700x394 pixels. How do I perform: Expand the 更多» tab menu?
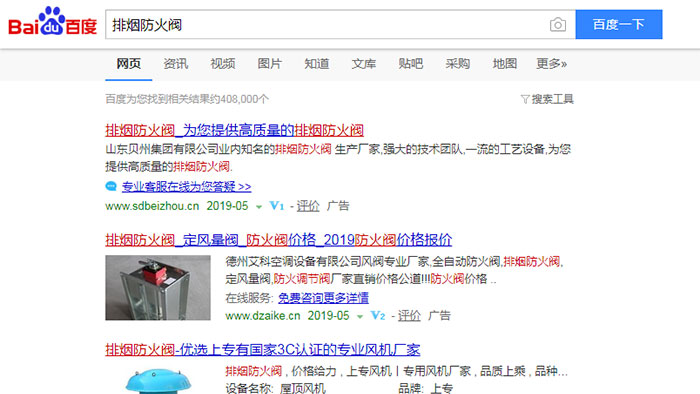click(x=551, y=64)
